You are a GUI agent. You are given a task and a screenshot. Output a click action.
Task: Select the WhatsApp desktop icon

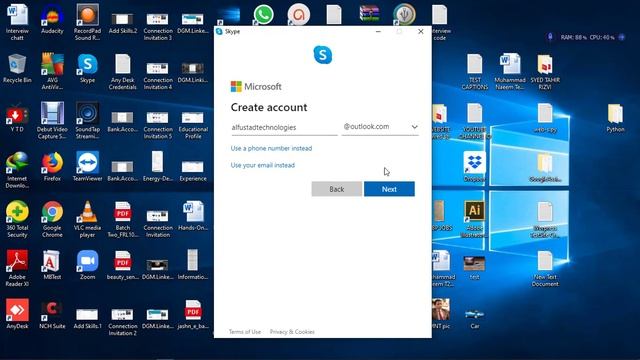click(x=264, y=15)
